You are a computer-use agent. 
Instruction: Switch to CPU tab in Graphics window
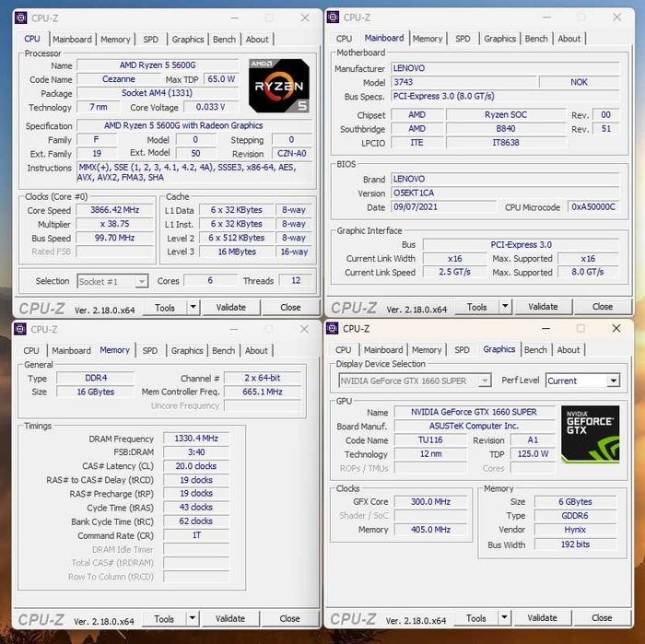(x=343, y=350)
